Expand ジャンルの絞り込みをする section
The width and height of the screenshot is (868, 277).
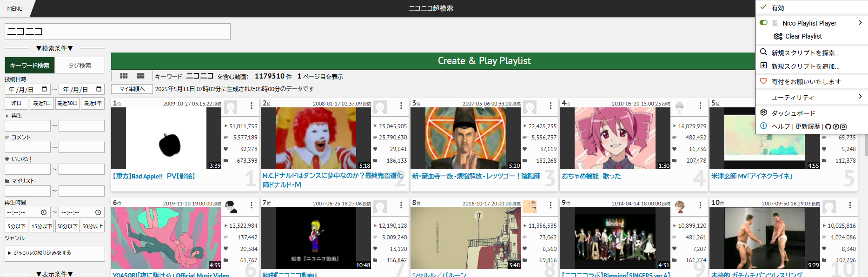coord(54,253)
